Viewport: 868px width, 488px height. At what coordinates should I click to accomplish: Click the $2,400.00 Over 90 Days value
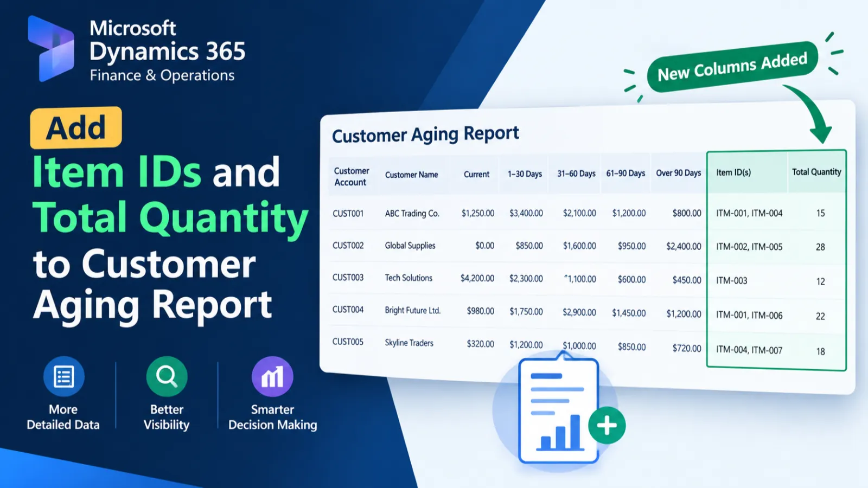[x=684, y=246]
